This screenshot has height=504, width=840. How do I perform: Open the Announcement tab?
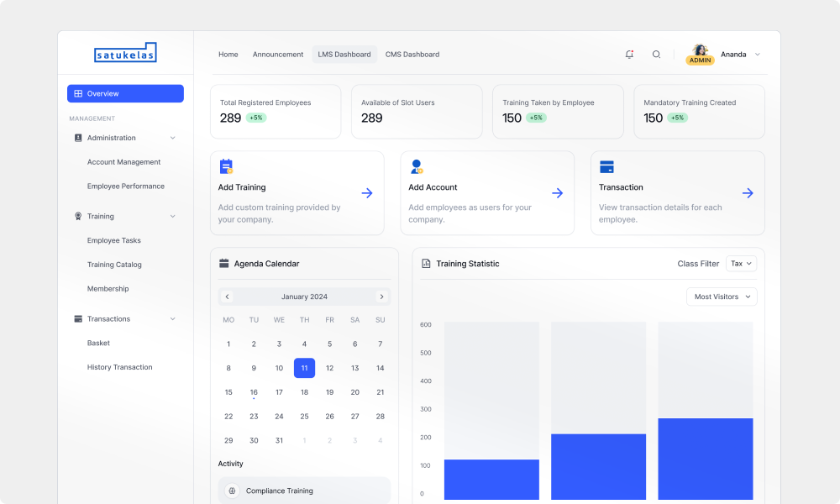coord(278,54)
